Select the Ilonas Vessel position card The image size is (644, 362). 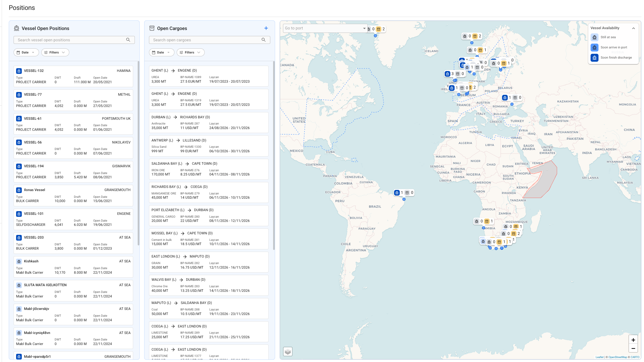pos(73,196)
